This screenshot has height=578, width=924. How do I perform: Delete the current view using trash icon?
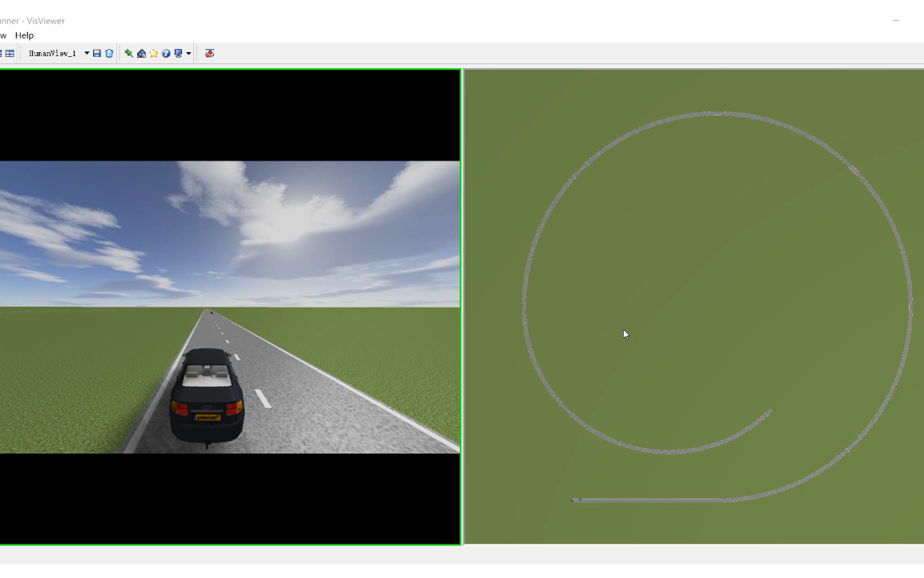pyautogui.click(x=109, y=53)
